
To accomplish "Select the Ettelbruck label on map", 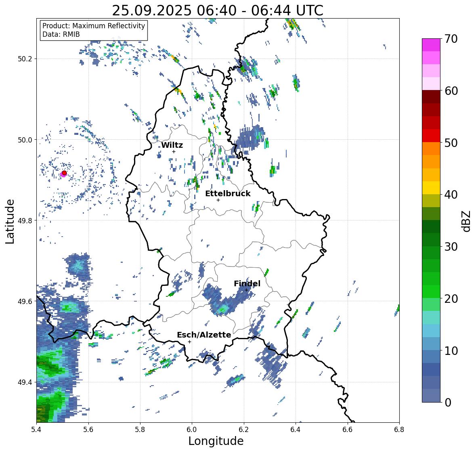I will [x=228, y=193].
